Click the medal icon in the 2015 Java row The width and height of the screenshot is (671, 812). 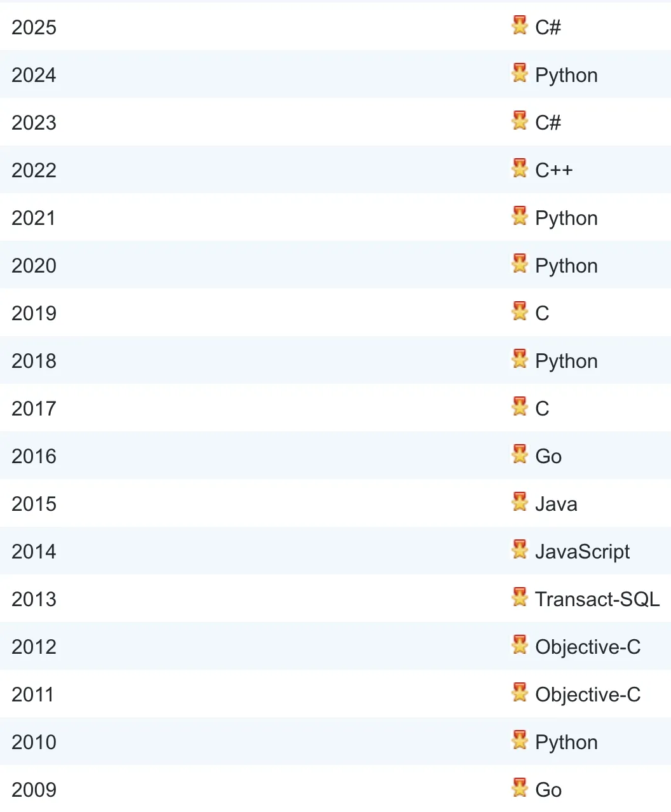(x=520, y=501)
